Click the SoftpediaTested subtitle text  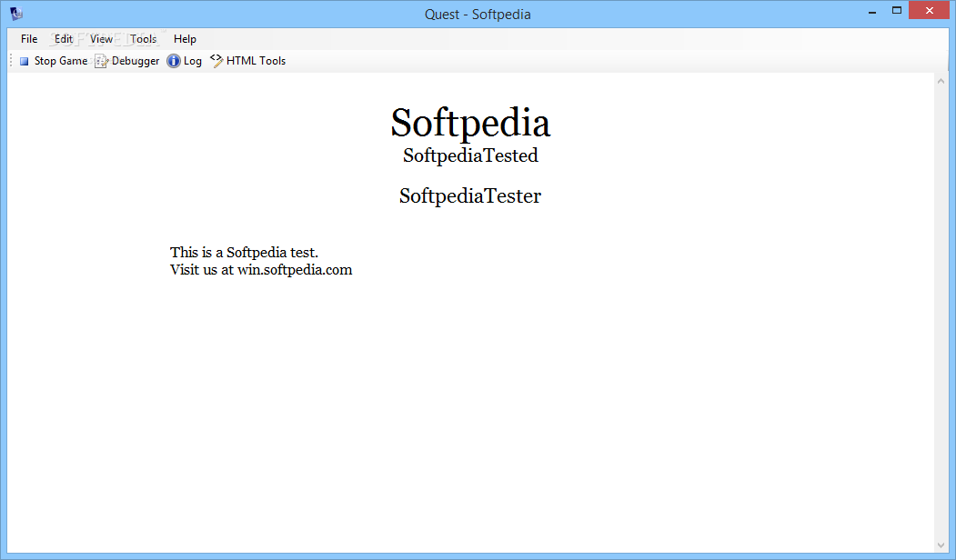point(470,155)
